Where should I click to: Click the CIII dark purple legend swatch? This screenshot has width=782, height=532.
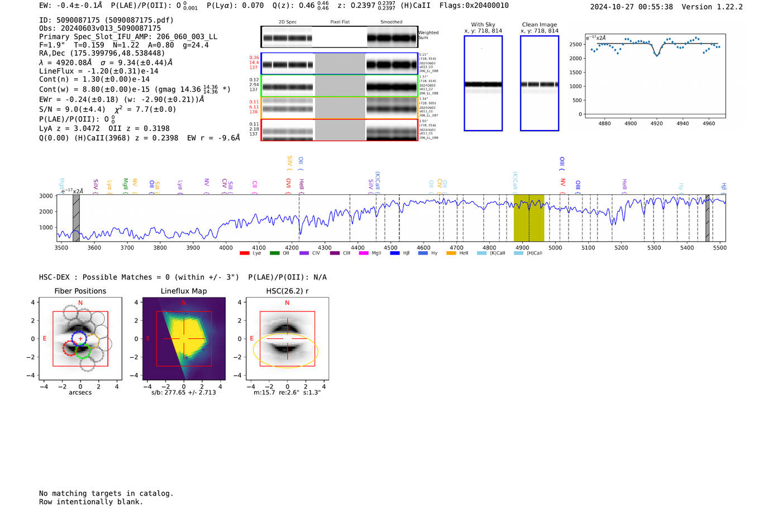coord(335,253)
